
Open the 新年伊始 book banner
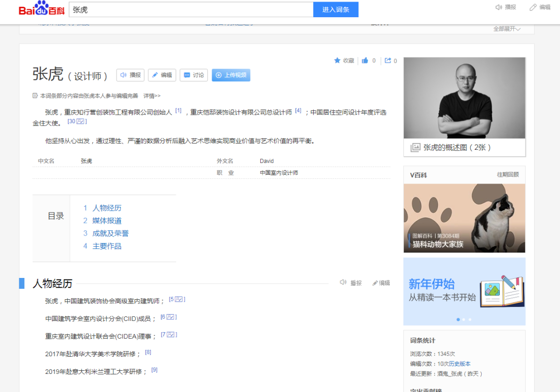pos(464,291)
